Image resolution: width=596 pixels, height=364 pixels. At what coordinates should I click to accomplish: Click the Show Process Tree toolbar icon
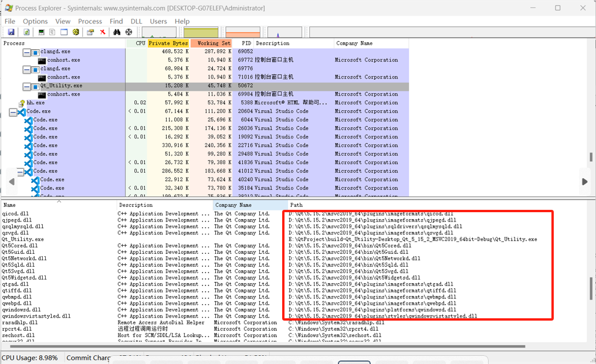(x=52, y=32)
